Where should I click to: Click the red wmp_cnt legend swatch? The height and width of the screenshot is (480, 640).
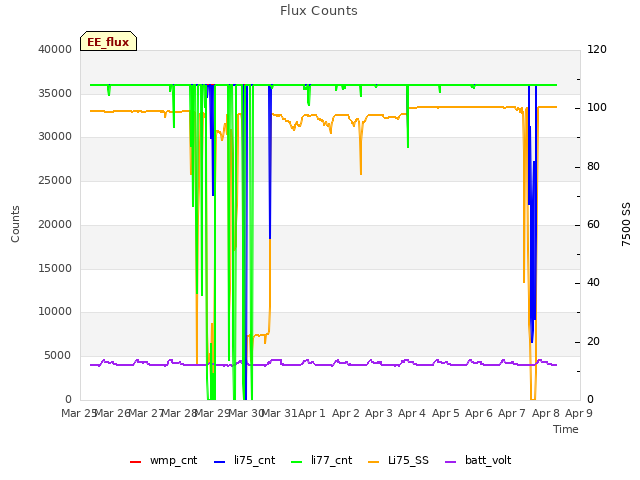[x=136, y=462]
